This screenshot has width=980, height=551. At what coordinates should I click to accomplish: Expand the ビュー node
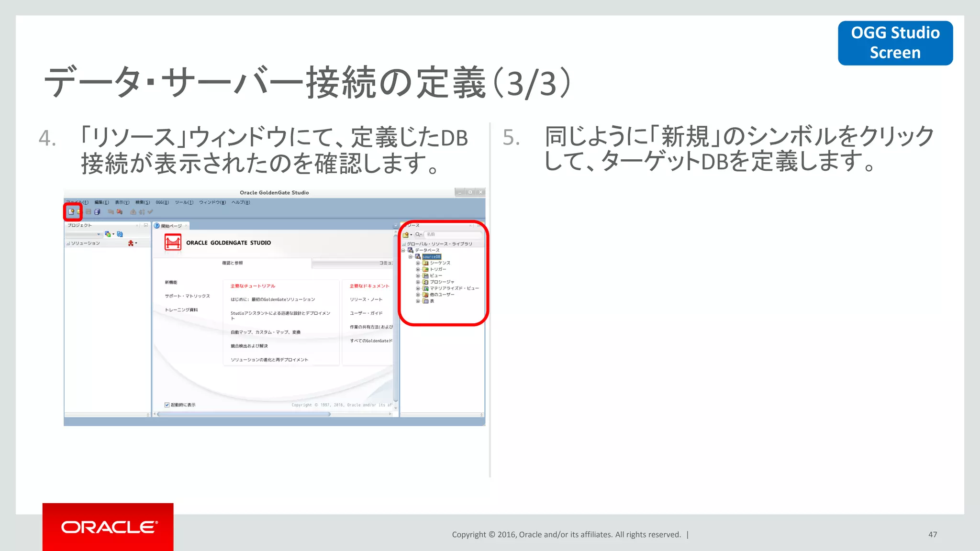coord(418,275)
